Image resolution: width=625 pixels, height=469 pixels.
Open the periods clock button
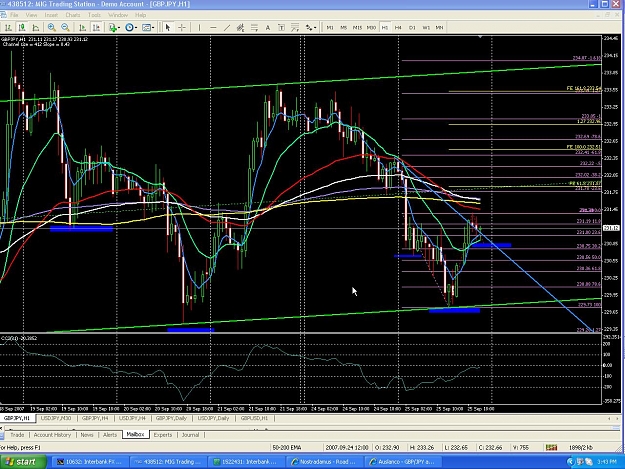coord(129,27)
